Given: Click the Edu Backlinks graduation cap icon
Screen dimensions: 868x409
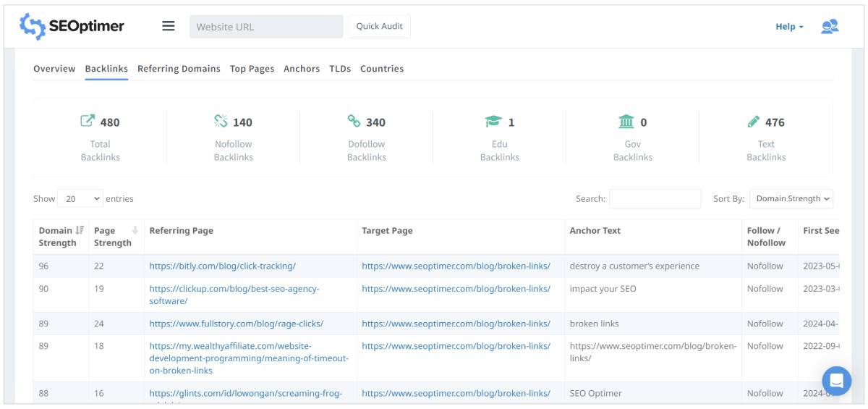Looking at the screenshot, I should point(493,122).
